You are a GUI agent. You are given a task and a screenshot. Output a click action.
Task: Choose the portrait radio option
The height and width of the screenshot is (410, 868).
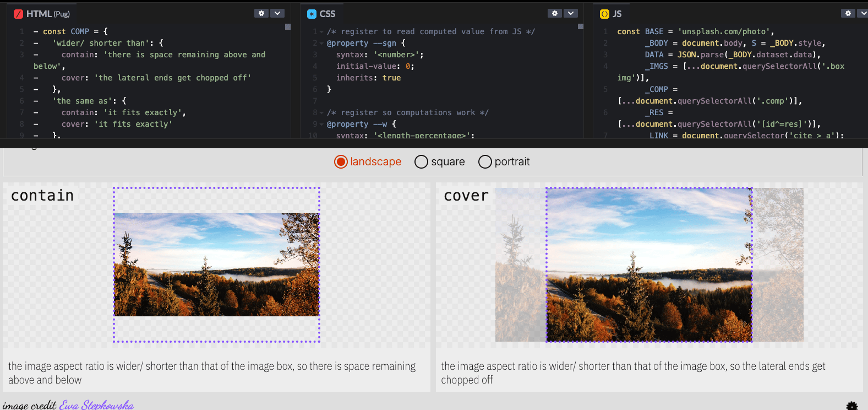point(485,161)
